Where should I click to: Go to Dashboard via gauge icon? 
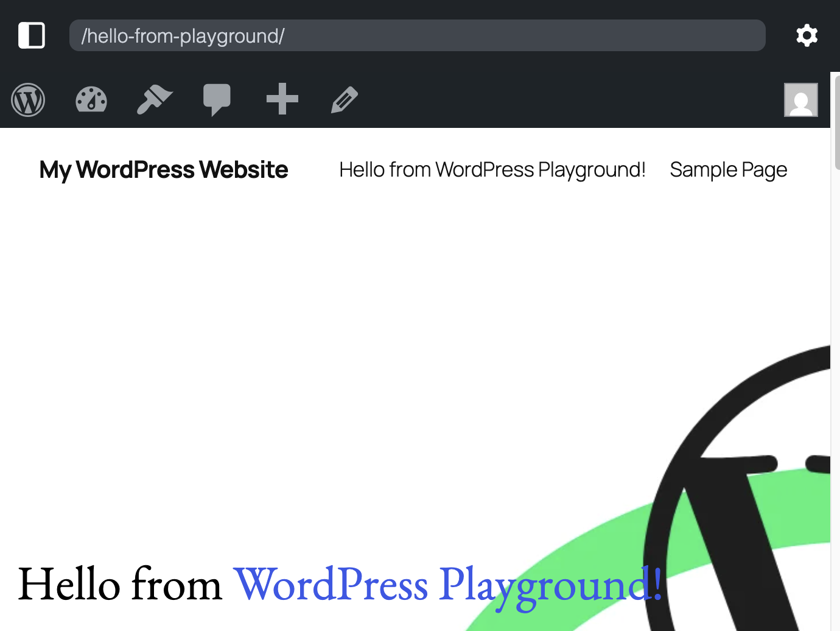point(91,100)
